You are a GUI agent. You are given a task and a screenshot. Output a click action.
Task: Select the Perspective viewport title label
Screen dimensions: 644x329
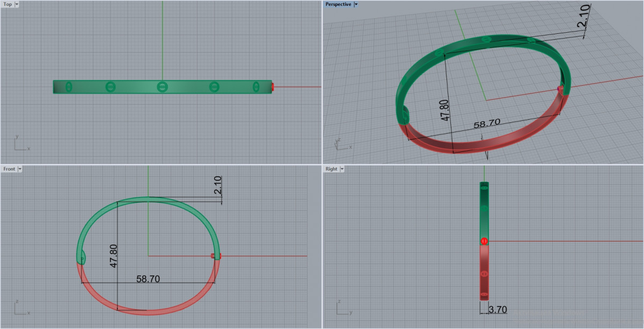(338, 4)
